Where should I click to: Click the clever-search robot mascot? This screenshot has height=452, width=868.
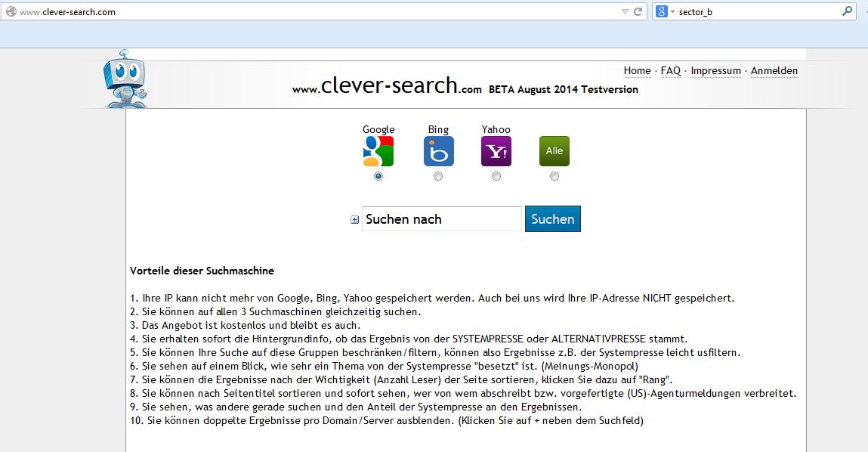(x=125, y=79)
